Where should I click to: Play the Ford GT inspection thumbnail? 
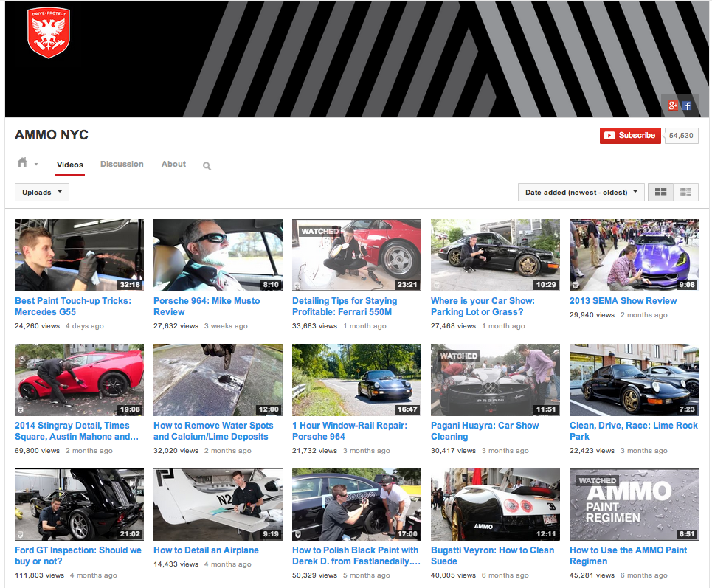coord(80,505)
